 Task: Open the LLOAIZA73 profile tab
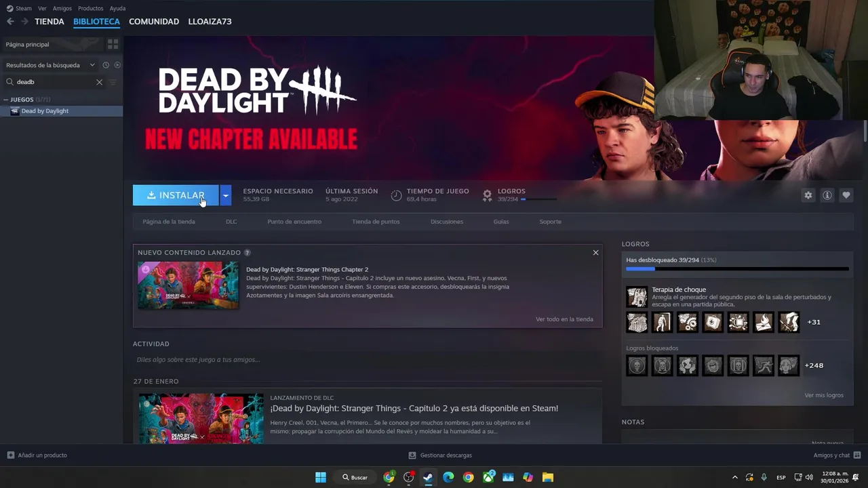click(210, 22)
